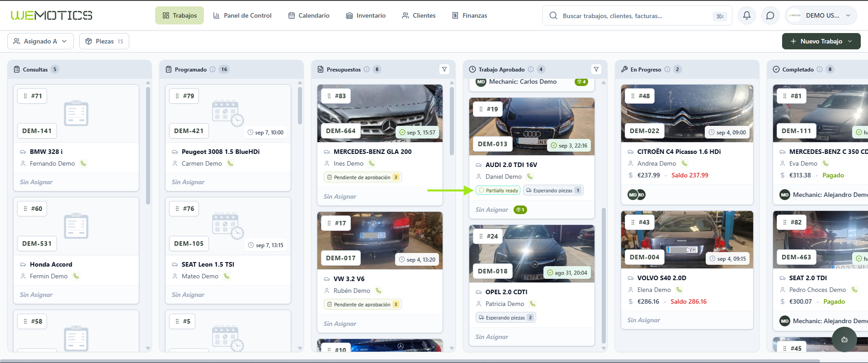
Task: Click the Saldo 237.99 balance text
Action: pyautogui.click(x=690, y=175)
